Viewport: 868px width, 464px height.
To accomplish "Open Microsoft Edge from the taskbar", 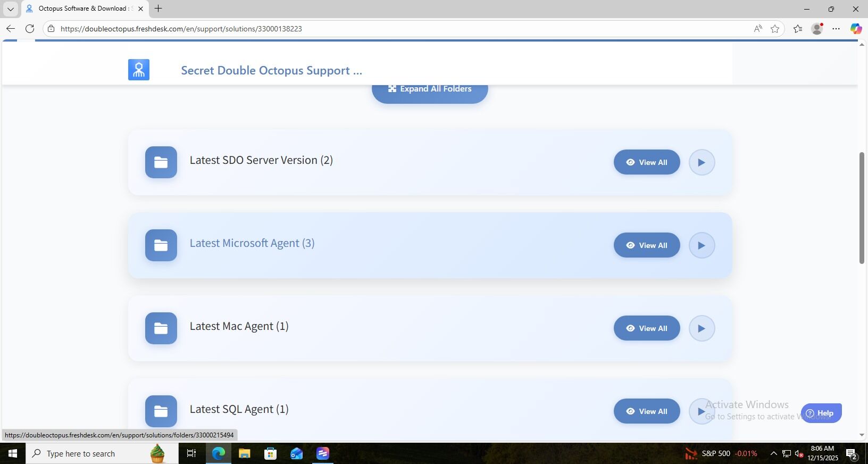I will [219, 453].
